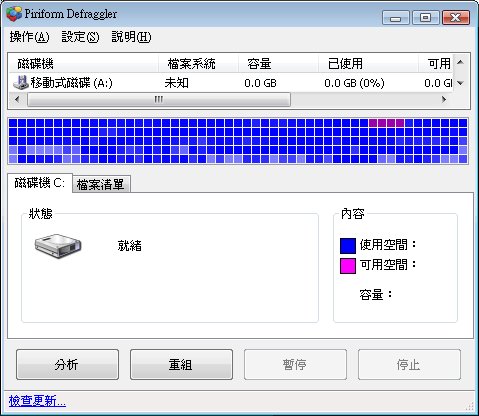The height and width of the screenshot is (416, 479).
Task: Click the drive list scroll down arrow
Action: click(460, 83)
